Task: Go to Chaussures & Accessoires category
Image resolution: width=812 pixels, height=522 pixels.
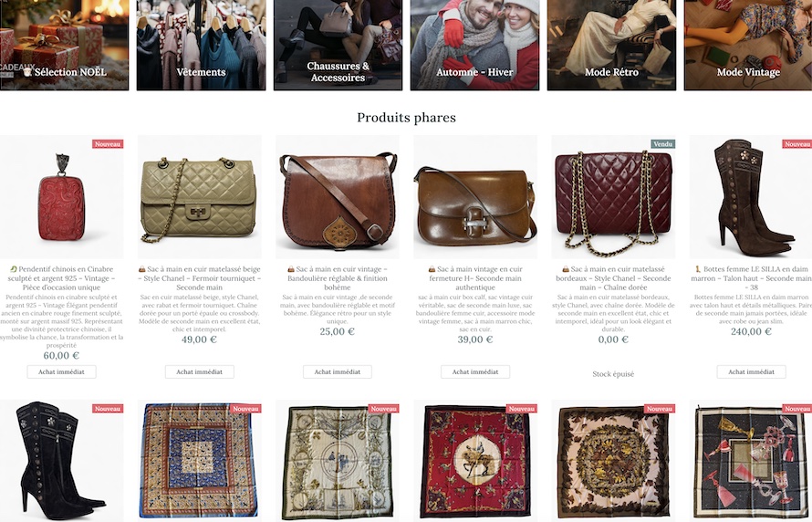Action: coord(338,45)
